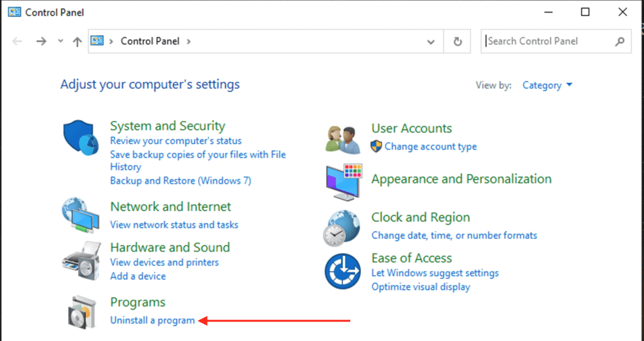Click the User Accounts people icon

(343, 138)
